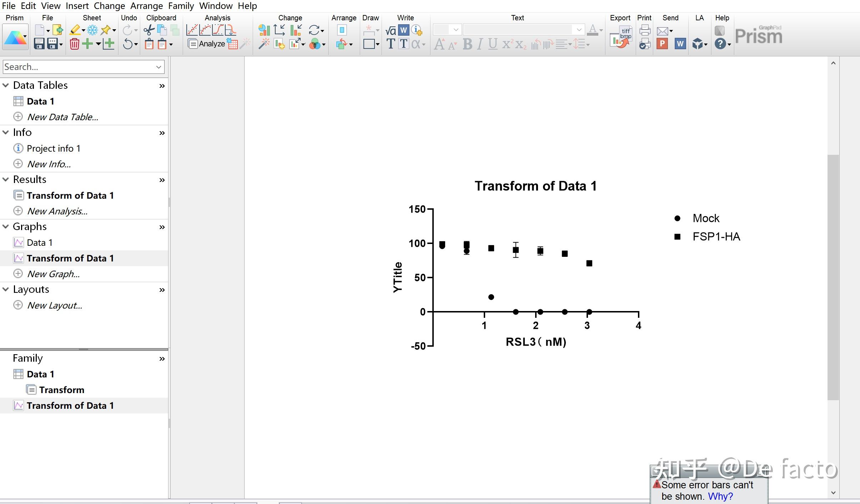Click the Save floppy disk icon
860x504 pixels.
click(39, 44)
